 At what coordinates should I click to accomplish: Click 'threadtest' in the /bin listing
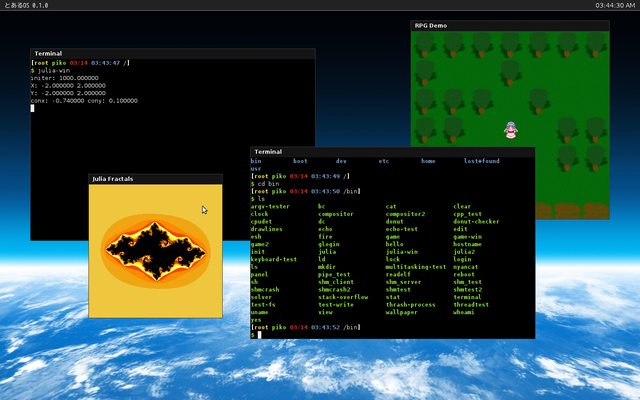471,304
